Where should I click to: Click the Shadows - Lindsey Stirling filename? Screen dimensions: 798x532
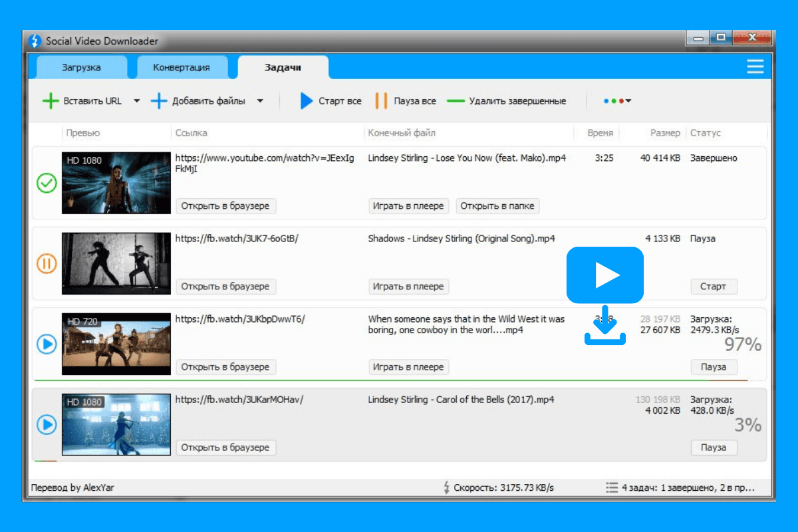point(462,239)
